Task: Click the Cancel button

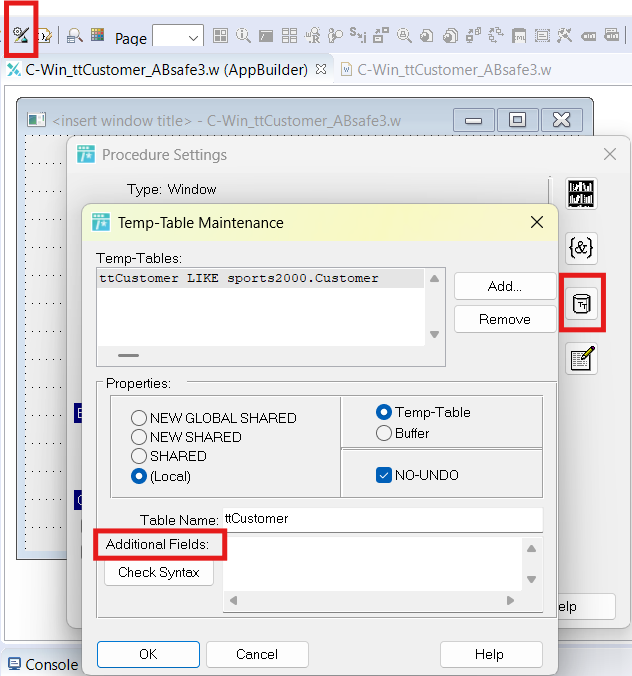Action: coord(257,654)
